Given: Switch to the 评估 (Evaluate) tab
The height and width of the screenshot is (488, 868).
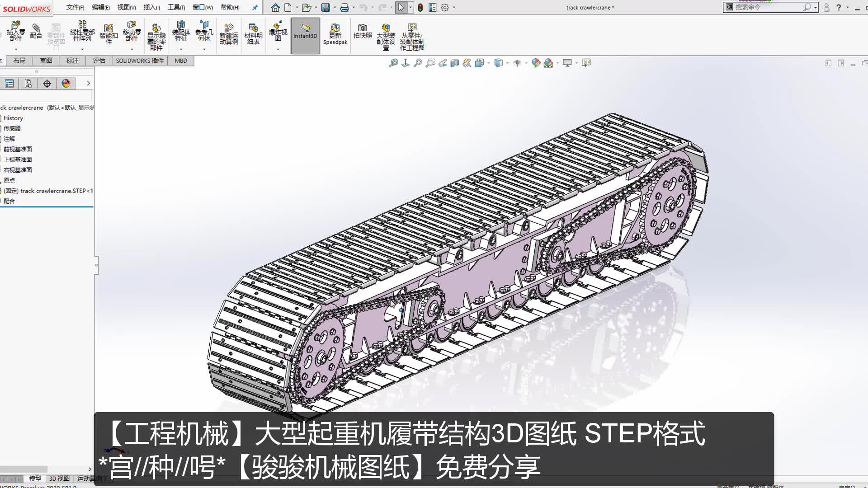Looking at the screenshot, I should pyautogui.click(x=99, y=60).
